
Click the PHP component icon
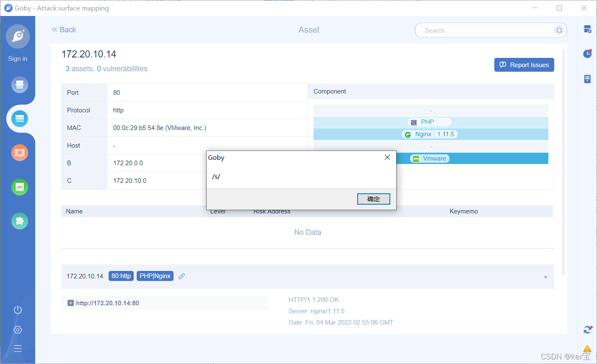(x=414, y=122)
